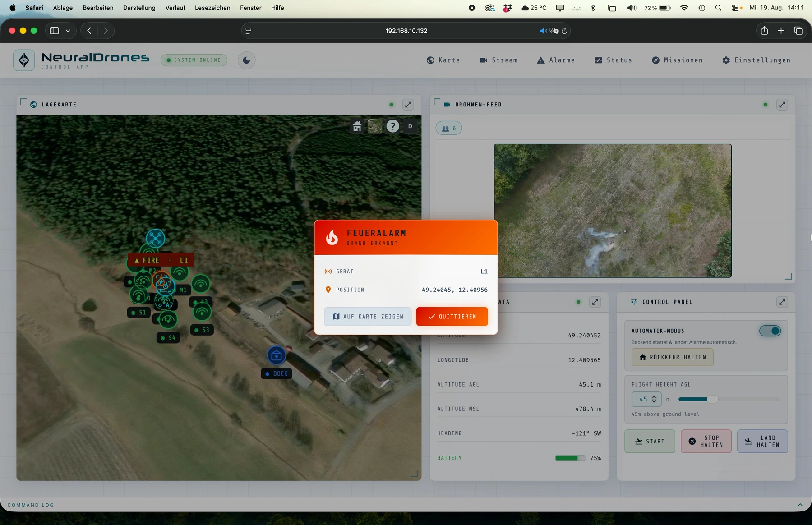Image resolution: width=812 pixels, height=525 pixels.
Task: Reload the page in Safari
Action: click(564, 31)
